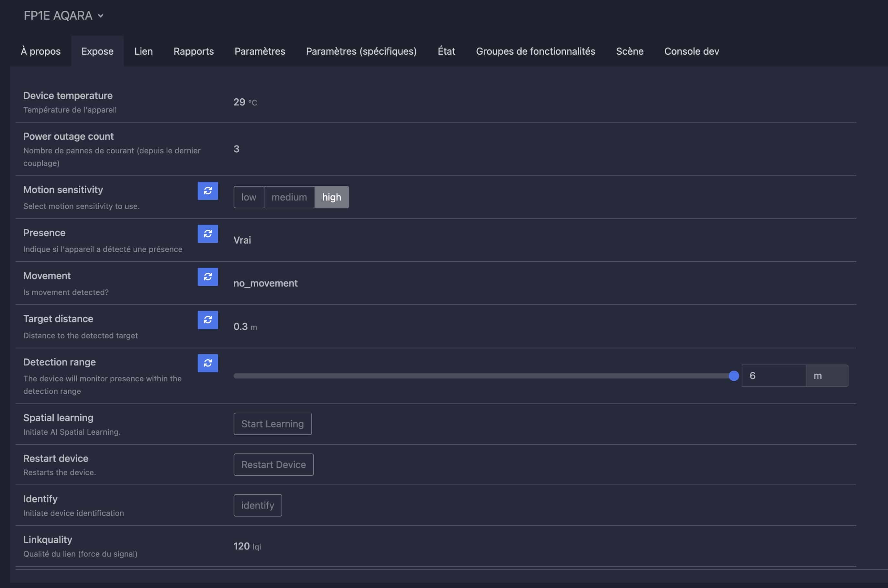Open Groupes de fonctionnalités tab
This screenshot has height=588, width=888.
click(x=535, y=51)
